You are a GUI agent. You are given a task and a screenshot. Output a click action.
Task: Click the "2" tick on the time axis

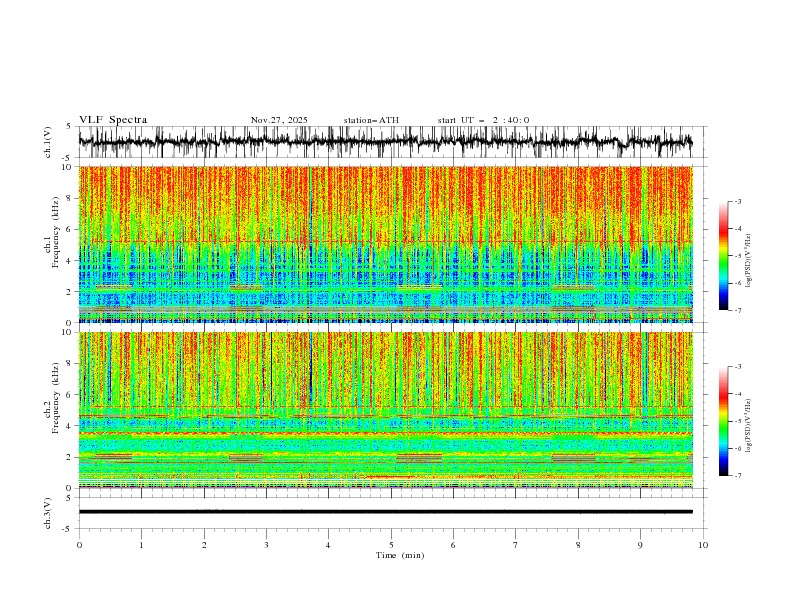[204, 545]
